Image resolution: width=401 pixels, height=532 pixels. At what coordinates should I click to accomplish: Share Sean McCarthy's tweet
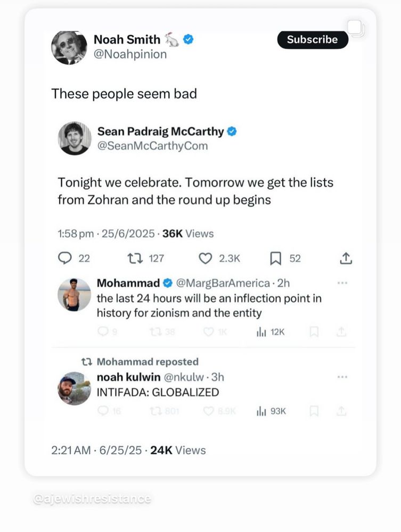346,259
